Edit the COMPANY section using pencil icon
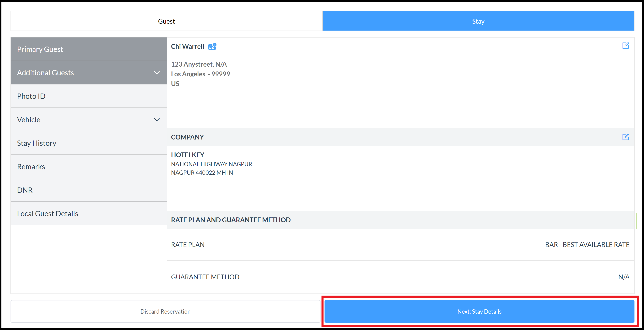This screenshot has width=644, height=330. click(626, 137)
